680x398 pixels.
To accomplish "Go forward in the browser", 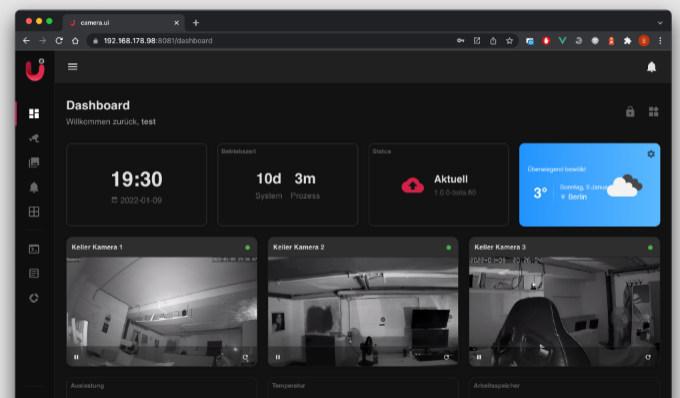I will [x=42, y=40].
